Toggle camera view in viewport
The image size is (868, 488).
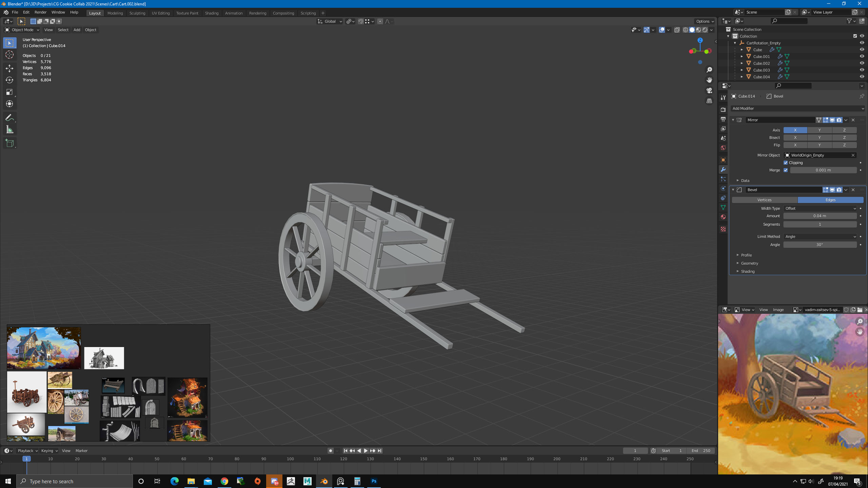coord(709,90)
